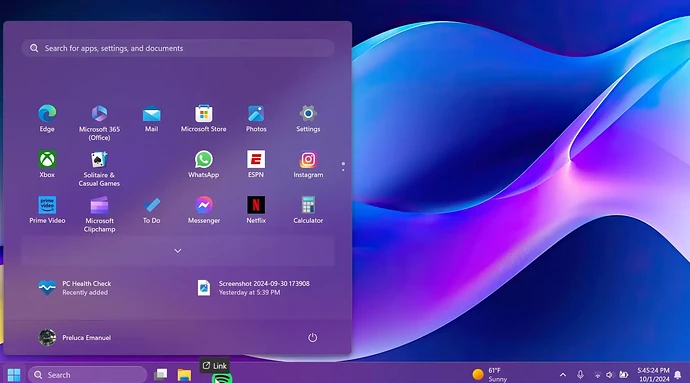Open the power options button
Screen dimensions: 690x383
312,338
